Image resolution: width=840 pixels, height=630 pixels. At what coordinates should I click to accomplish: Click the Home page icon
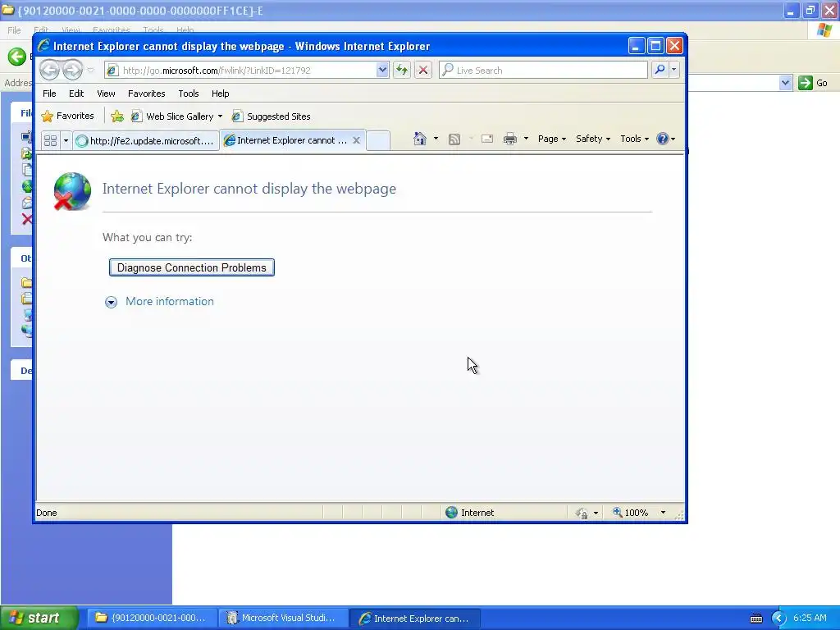click(x=420, y=139)
